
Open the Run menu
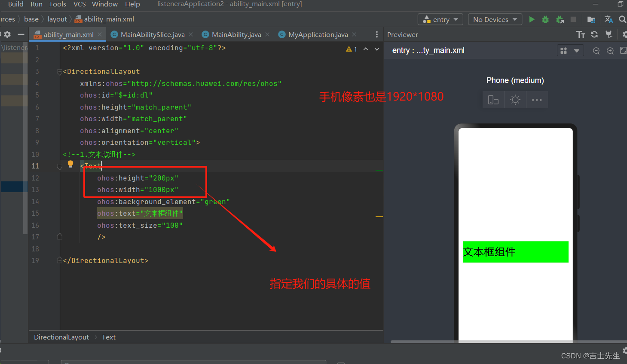tap(37, 4)
